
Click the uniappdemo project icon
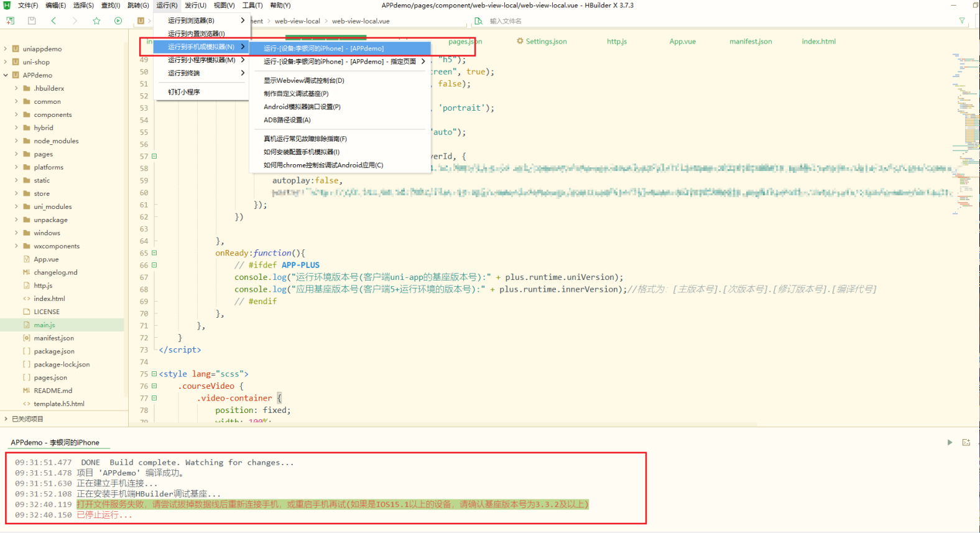coord(16,49)
